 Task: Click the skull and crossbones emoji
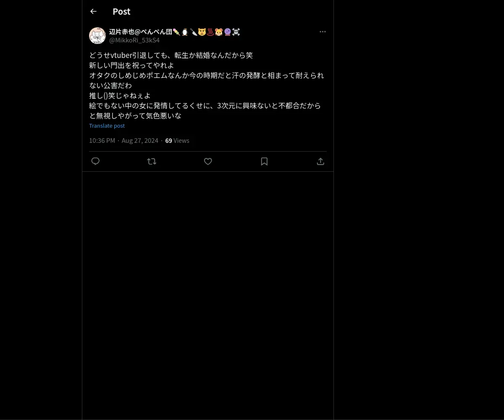pyautogui.click(x=236, y=31)
